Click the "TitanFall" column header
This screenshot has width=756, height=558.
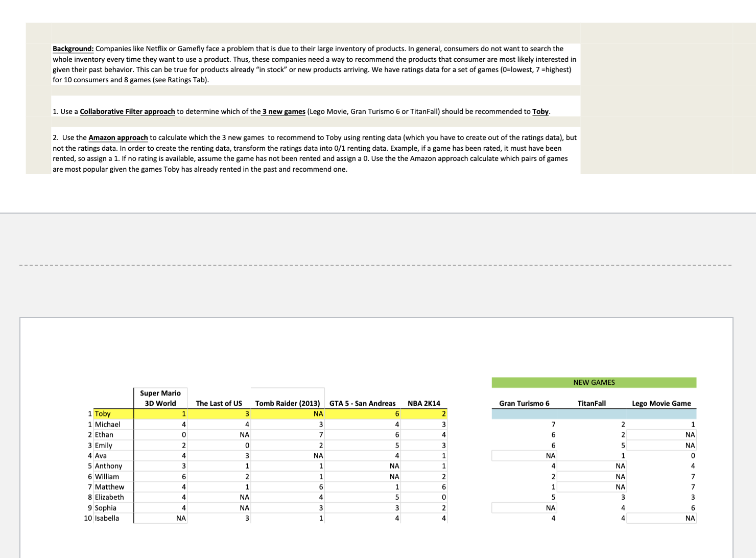coord(592,403)
